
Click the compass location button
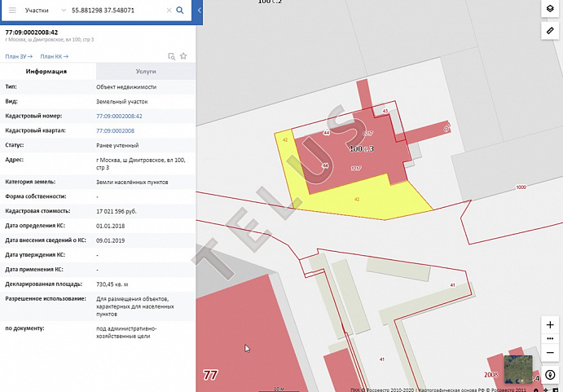(550, 375)
